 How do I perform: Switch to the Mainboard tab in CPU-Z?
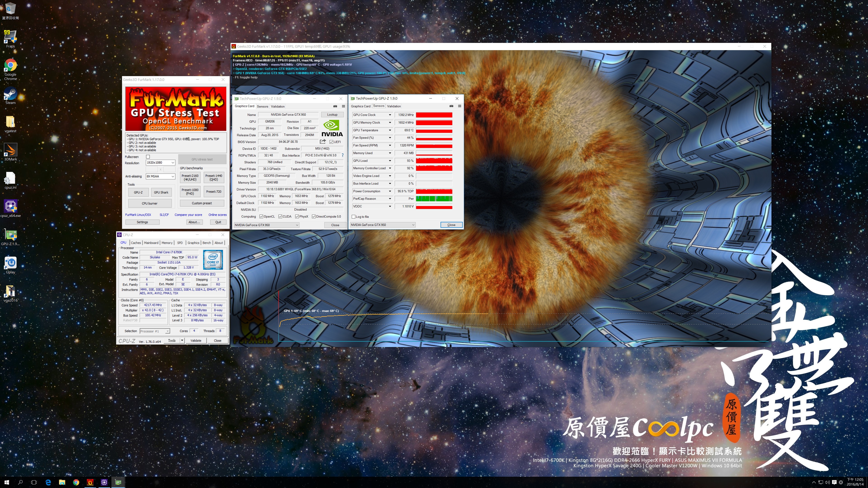coord(151,242)
